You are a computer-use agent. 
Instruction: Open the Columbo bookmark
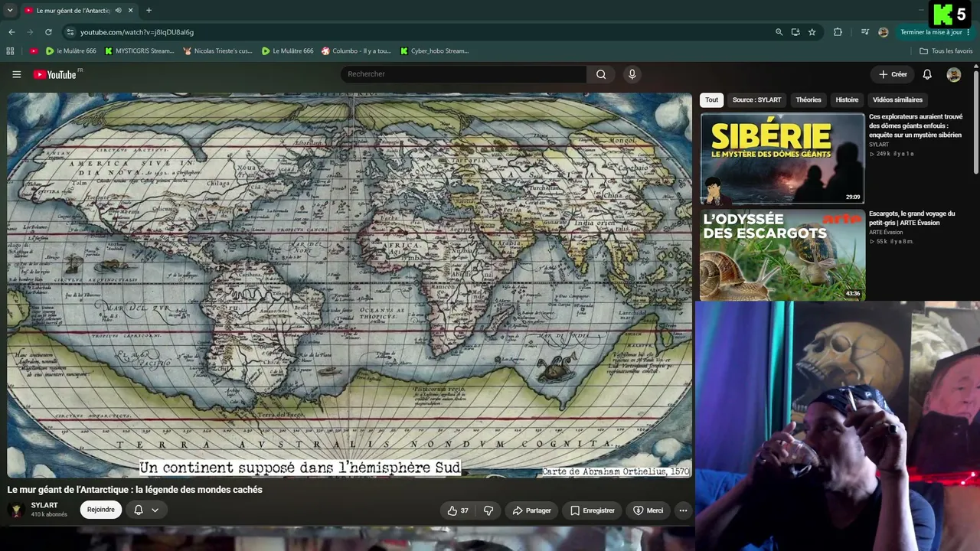(356, 51)
